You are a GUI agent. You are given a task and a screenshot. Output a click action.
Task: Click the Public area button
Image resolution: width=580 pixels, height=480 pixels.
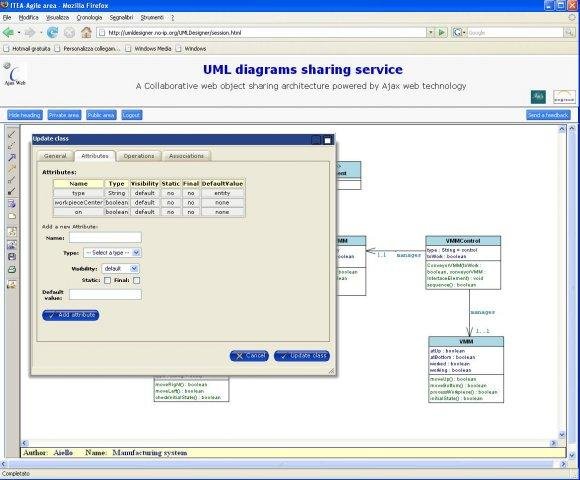pos(101,115)
